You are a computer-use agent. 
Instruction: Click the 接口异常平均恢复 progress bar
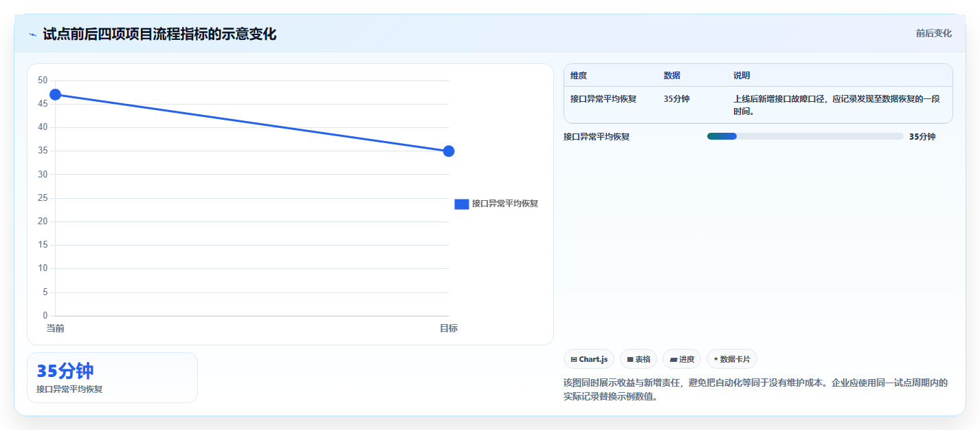805,136
